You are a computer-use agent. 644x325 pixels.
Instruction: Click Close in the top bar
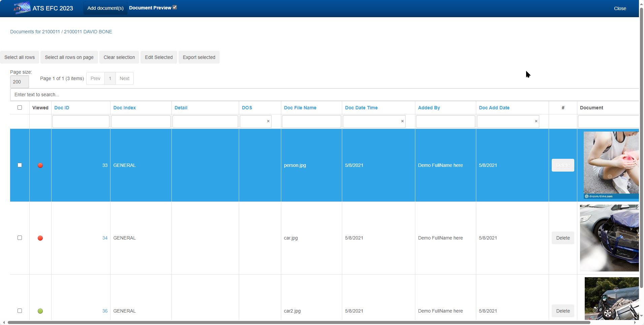tap(620, 8)
